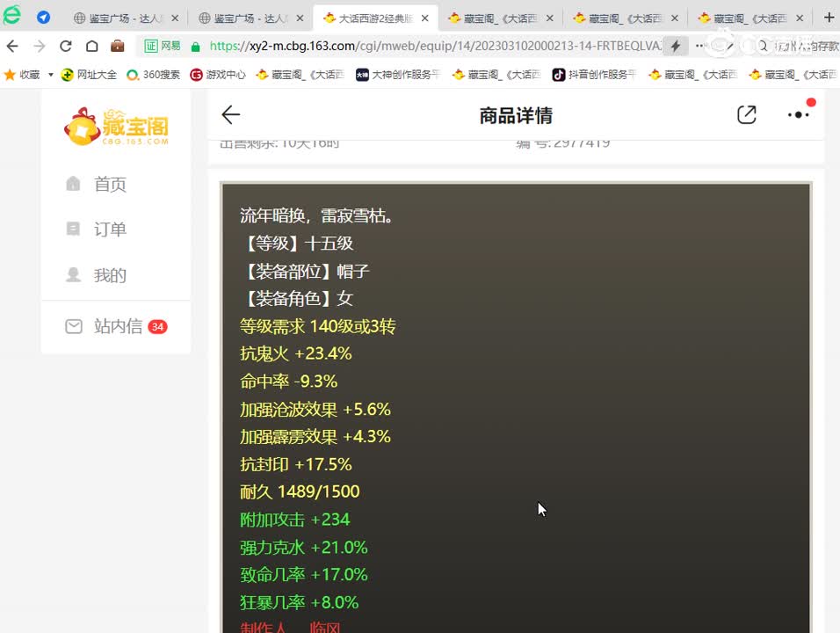Click the 订单 document icon
840x633 pixels.
coord(73,229)
